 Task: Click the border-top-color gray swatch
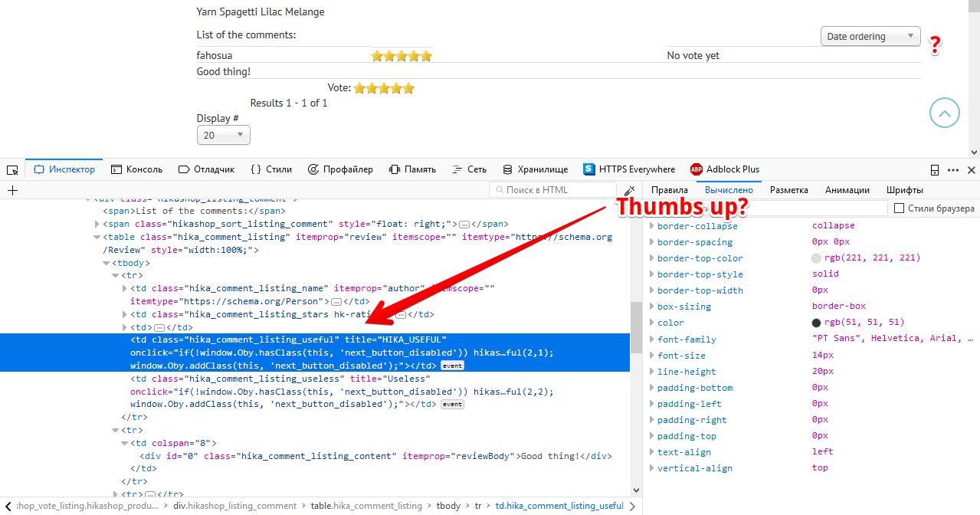coord(816,258)
